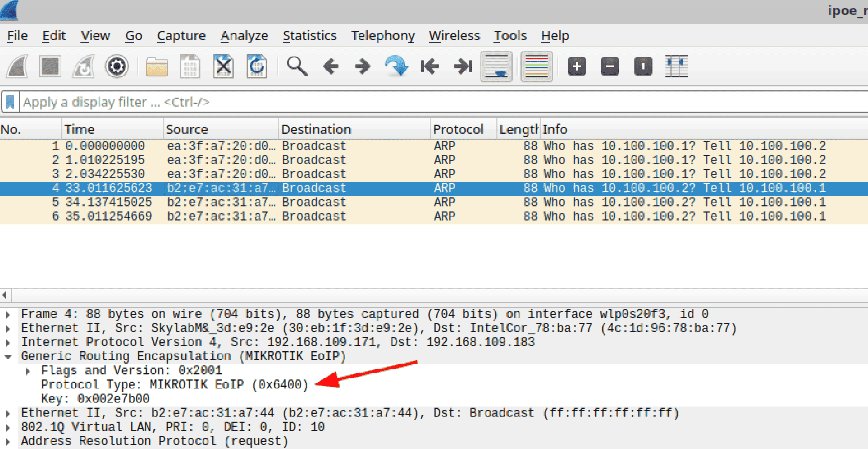Open capture options gear icon
The width and height of the screenshot is (868, 449).
point(117,67)
